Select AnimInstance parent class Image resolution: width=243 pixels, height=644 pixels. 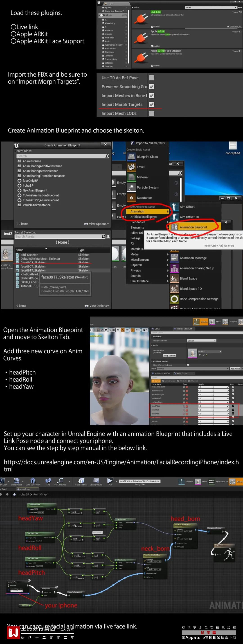(32, 161)
